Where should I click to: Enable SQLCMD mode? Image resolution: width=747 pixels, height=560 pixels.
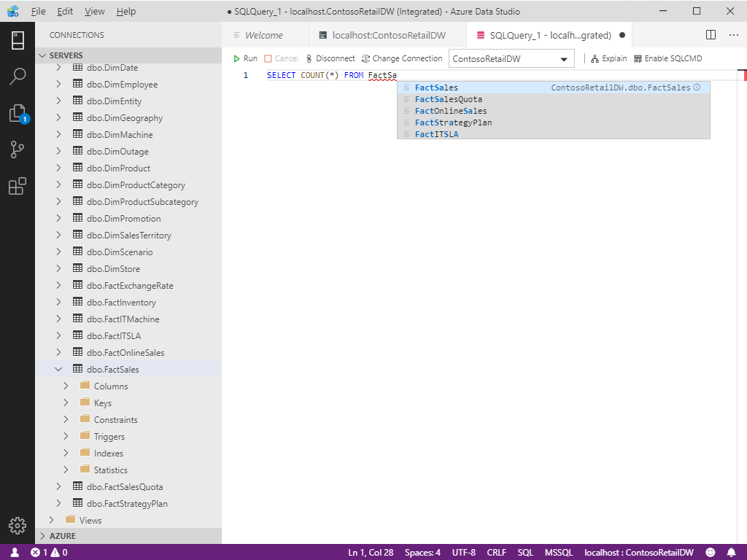coord(667,58)
